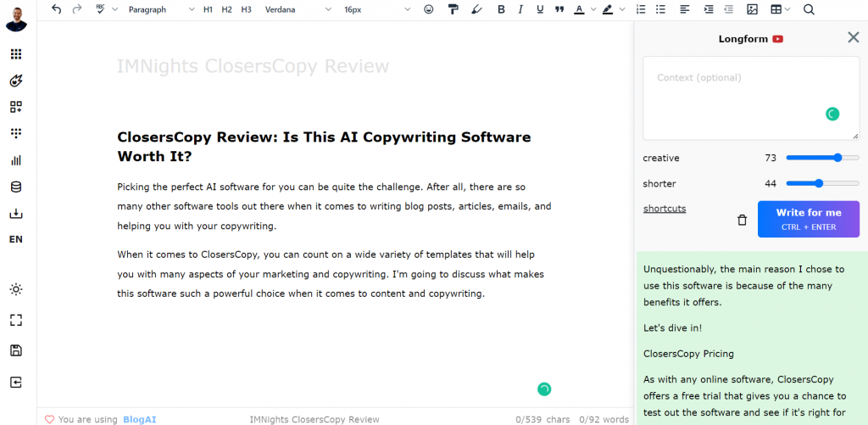Click the 0/92 words counter
The width and height of the screenshot is (868, 425).
[x=604, y=419]
